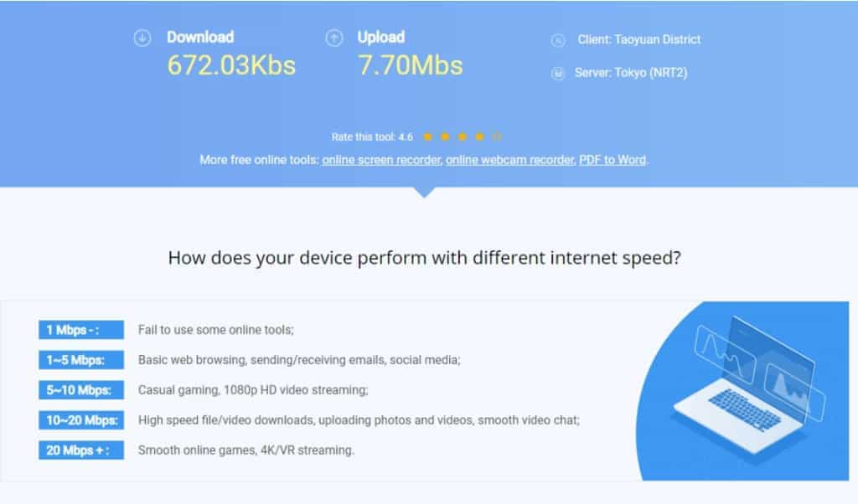Click the "20 Mbps +" speed label
The width and height of the screenshot is (858, 504).
(80, 450)
